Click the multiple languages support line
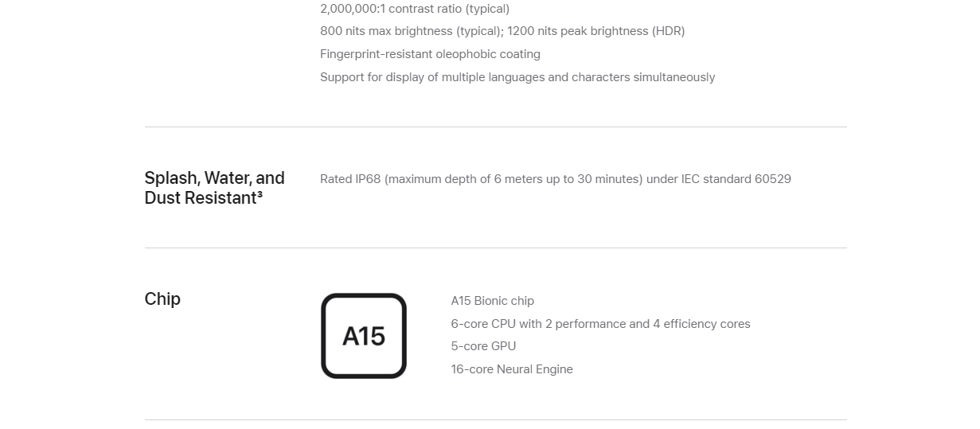The width and height of the screenshot is (980, 429). click(x=517, y=77)
